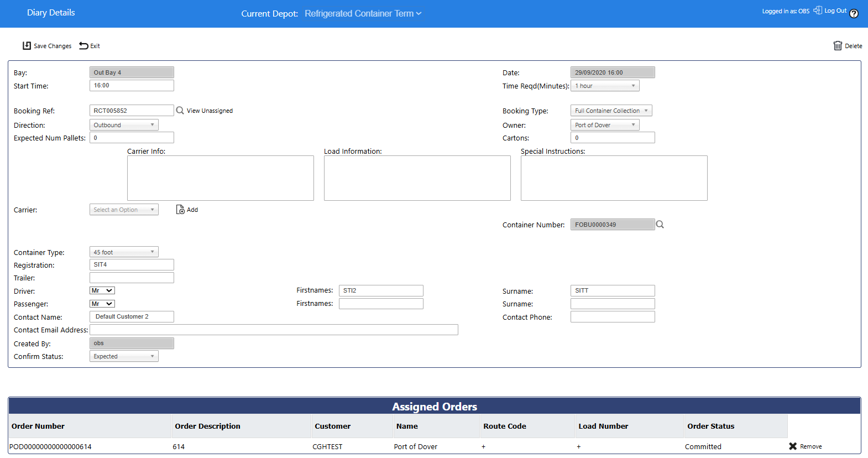Image resolution: width=868 pixels, height=458 pixels.
Task: Click the Contact Name input field
Action: click(x=132, y=316)
